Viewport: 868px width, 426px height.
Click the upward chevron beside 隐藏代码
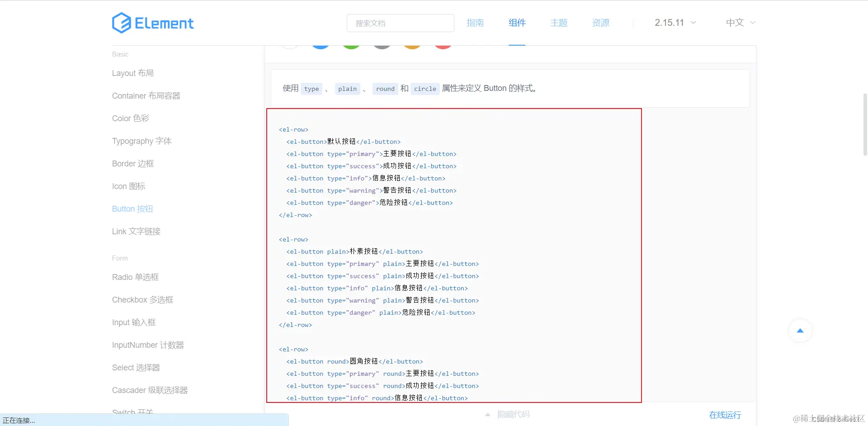[488, 414]
